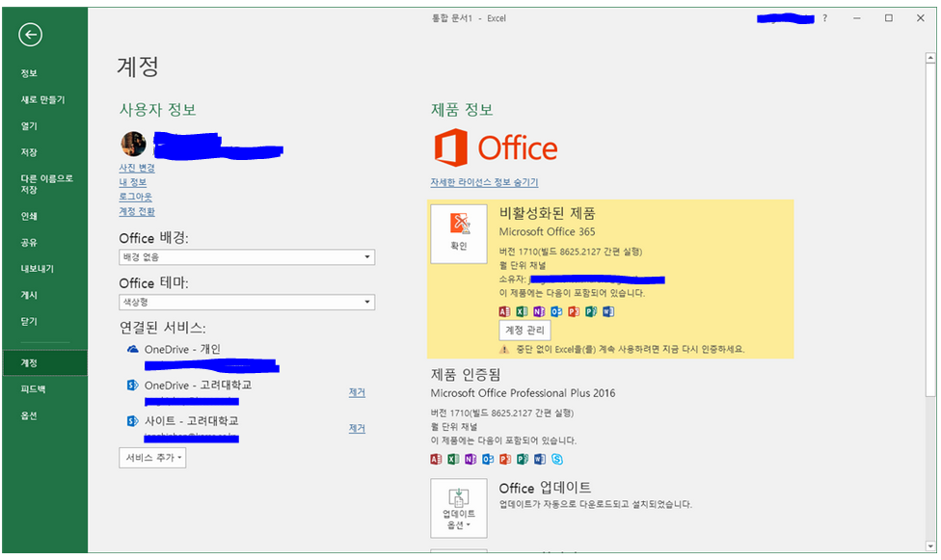Viewport: 941px width, 560px height.
Task: Click Excel icon under Professional Plus 2016
Action: click(x=454, y=459)
